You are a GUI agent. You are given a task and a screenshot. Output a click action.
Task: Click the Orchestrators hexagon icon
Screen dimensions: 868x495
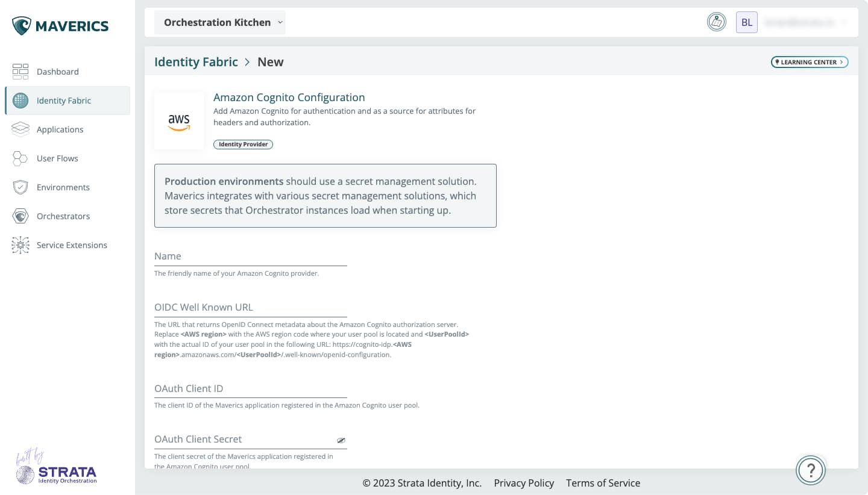coord(20,216)
